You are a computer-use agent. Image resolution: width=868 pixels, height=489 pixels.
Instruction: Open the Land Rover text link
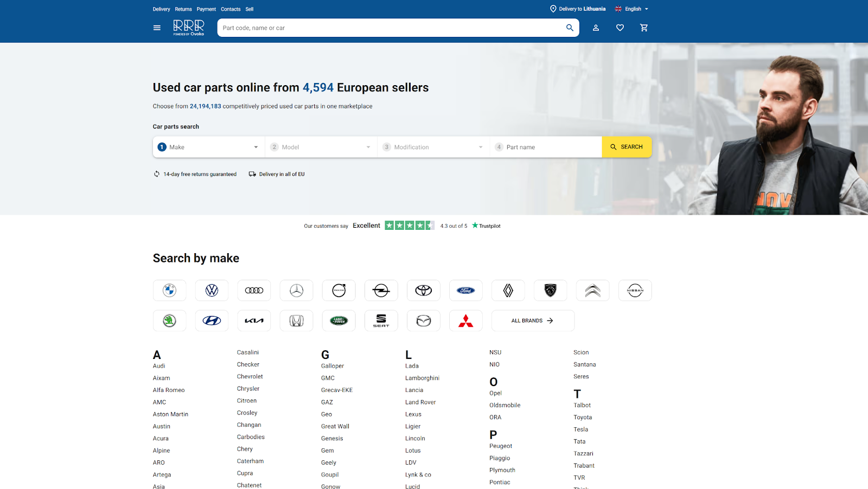[x=420, y=402]
